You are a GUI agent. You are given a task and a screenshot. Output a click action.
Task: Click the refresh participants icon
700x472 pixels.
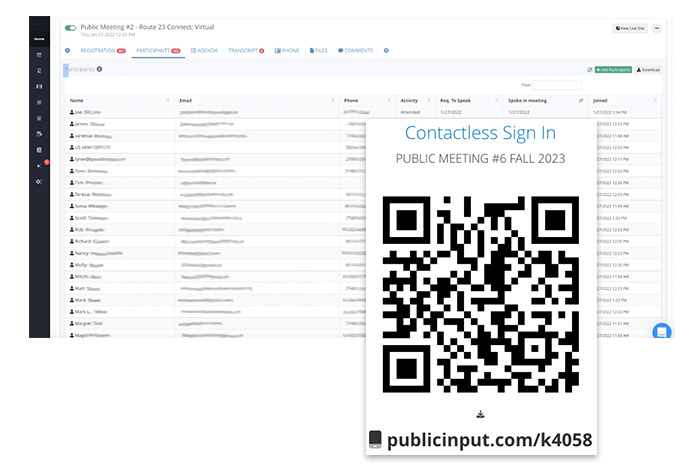click(589, 70)
